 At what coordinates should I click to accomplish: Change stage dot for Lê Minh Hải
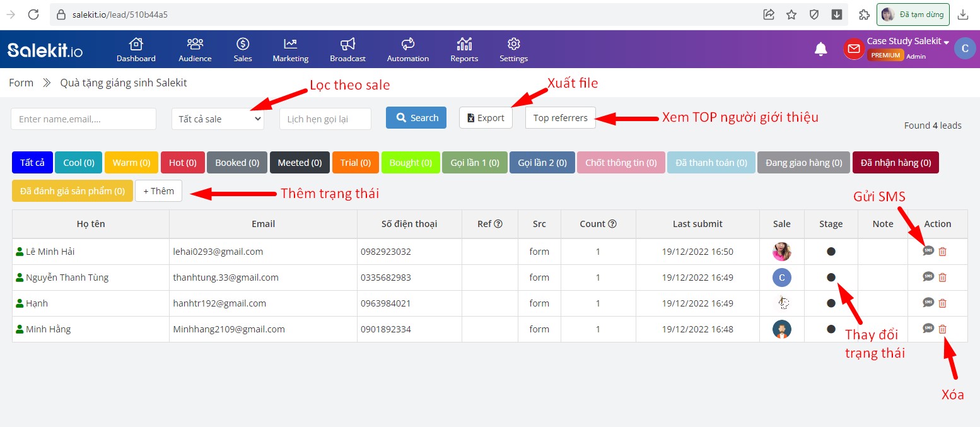point(831,252)
